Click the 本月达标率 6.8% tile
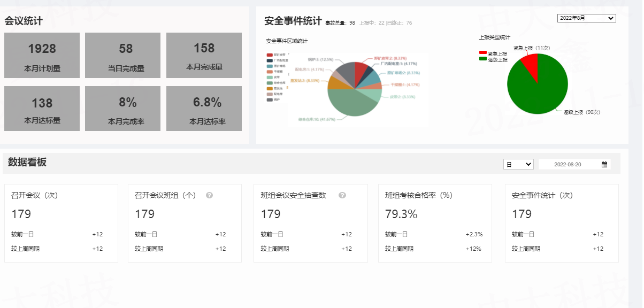The width and height of the screenshot is (644, 308). 204,109
